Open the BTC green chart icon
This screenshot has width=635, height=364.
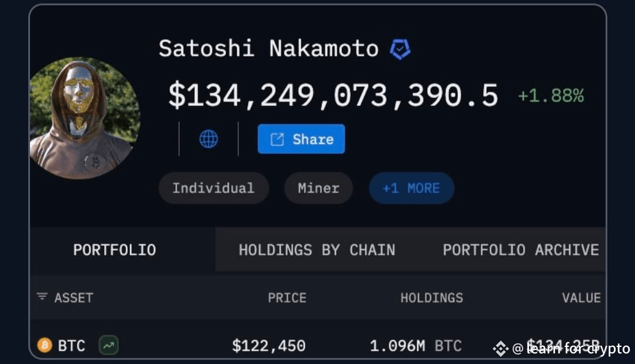click(108, 345)
